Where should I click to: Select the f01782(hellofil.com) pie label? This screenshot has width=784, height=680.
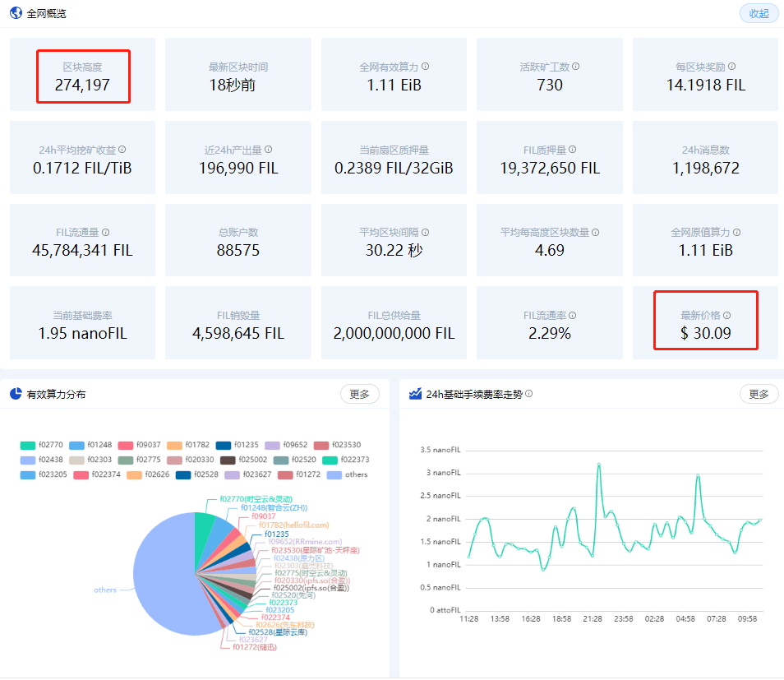click(x=293, y=525)
